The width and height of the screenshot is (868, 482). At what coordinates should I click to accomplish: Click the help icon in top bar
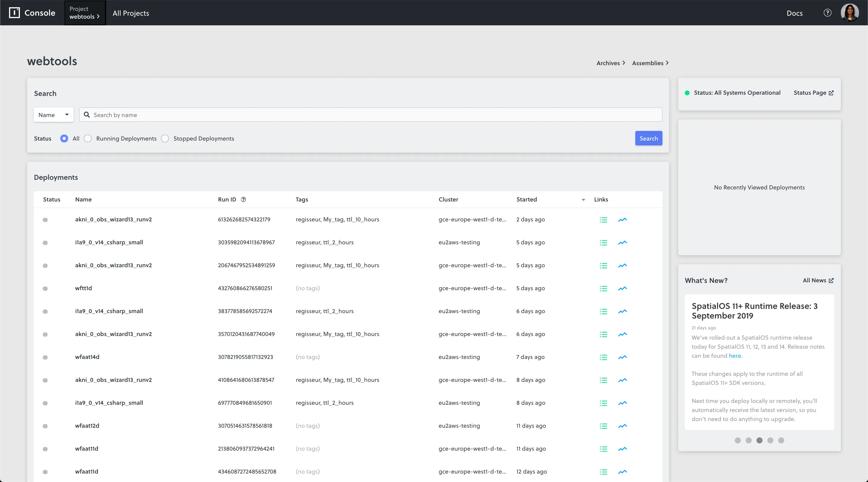[x=827, y=13]
